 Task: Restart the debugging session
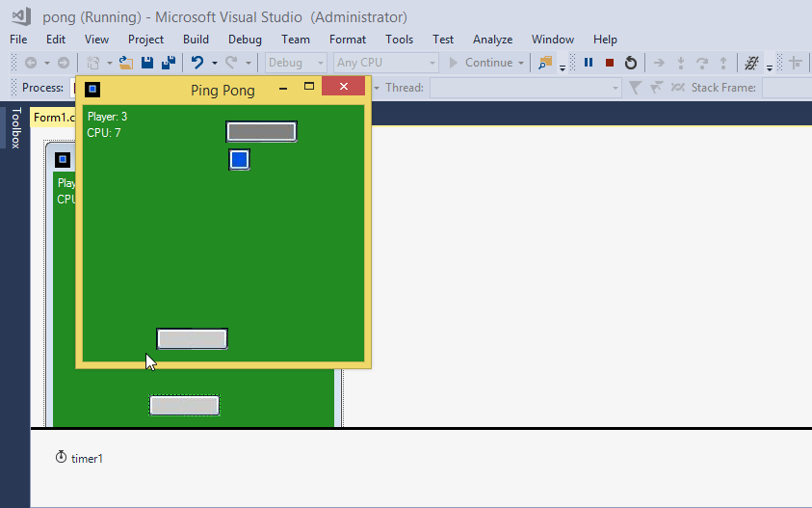(x=631, y=63)
